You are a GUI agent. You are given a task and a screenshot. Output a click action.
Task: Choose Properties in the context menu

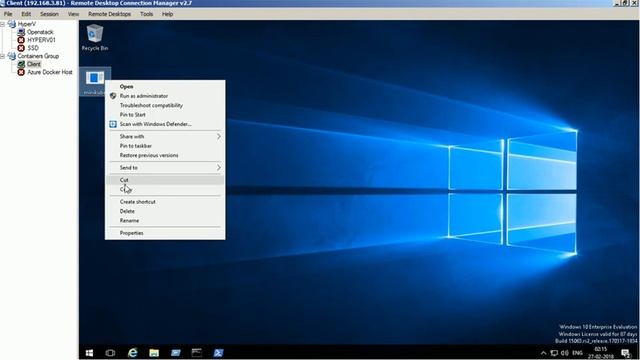click(165, 233)
